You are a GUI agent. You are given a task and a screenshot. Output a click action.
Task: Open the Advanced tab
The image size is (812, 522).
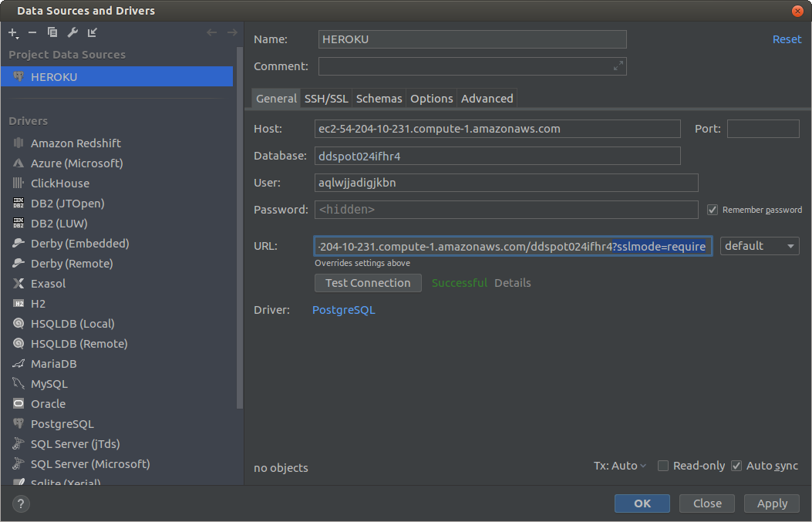click(x=487, y=98)
